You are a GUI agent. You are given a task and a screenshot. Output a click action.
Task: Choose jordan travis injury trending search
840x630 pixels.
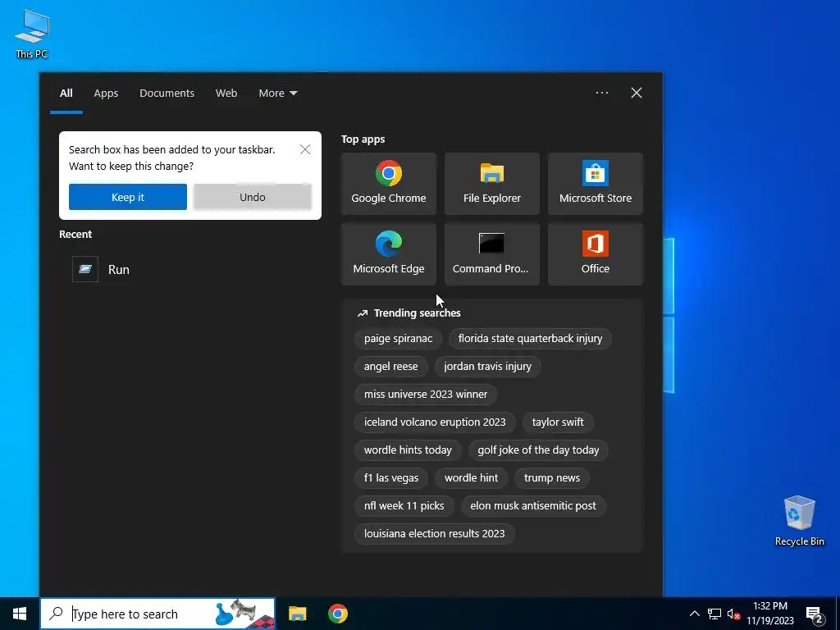pos(487,367)
